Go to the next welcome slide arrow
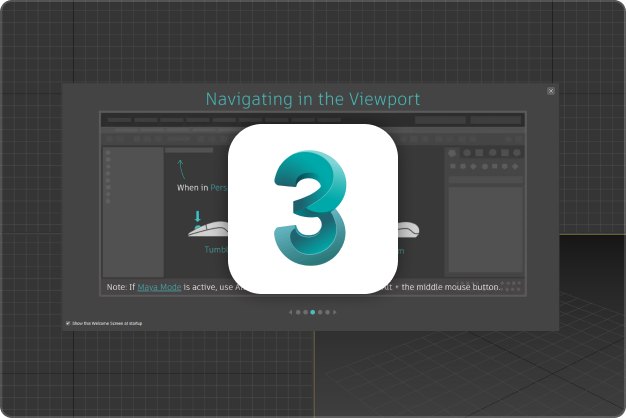The width and height of the screenshot is (626, 418). click(335, 312)
